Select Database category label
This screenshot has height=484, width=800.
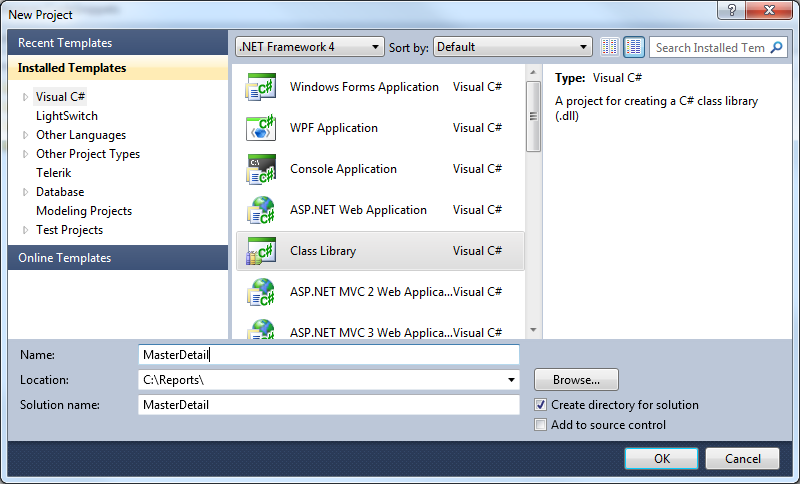click(60, 192)
